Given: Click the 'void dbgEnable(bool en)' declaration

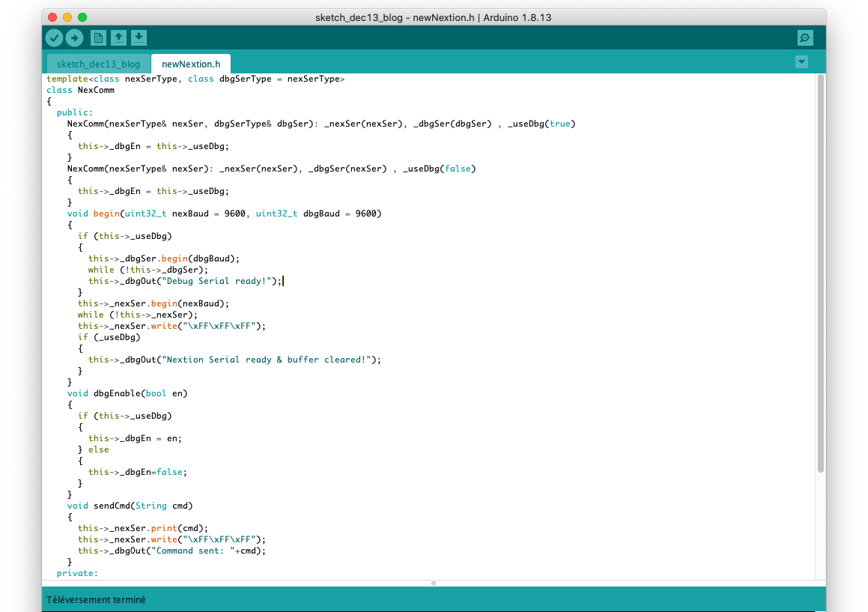Looking at the screenshot, I should (127, 393).
